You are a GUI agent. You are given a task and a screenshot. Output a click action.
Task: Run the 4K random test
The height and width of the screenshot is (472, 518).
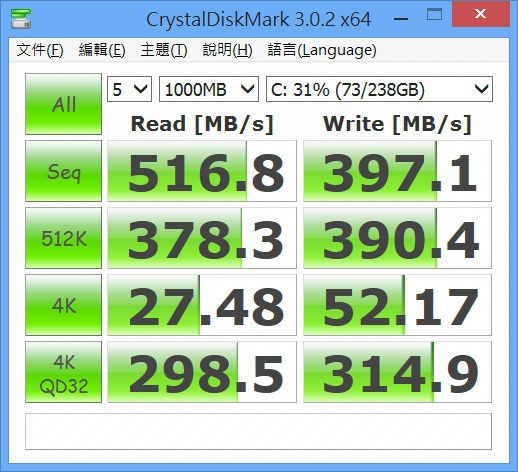click(x=63, y=305)
